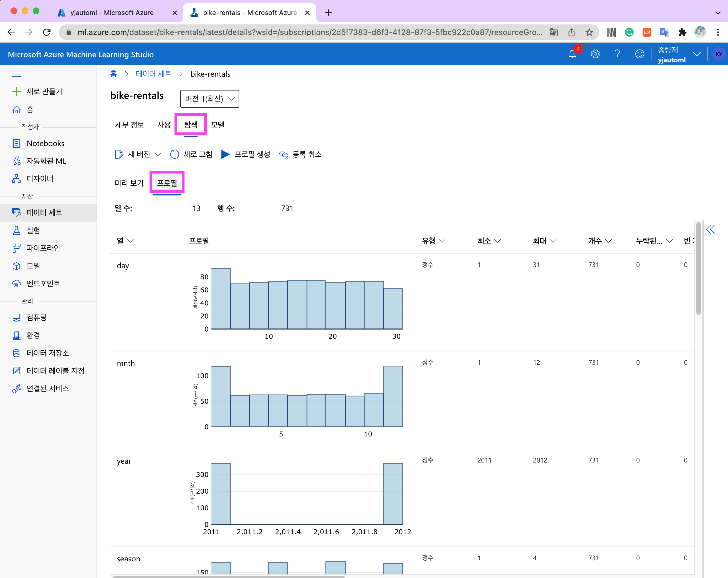Viewport: 728px width, 578px height.
Task: Click 새로 고침 refresh button
Action: (191, 154)
